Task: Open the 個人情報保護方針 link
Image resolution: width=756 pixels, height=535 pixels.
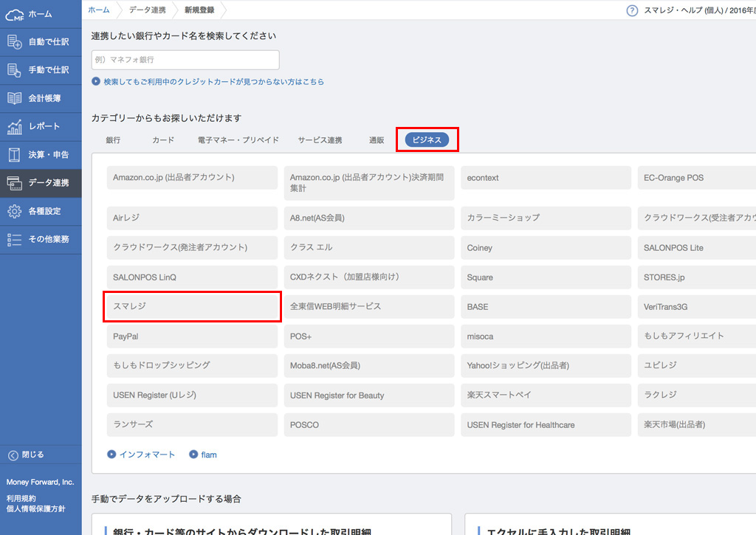Action: (x=35, y=509)
